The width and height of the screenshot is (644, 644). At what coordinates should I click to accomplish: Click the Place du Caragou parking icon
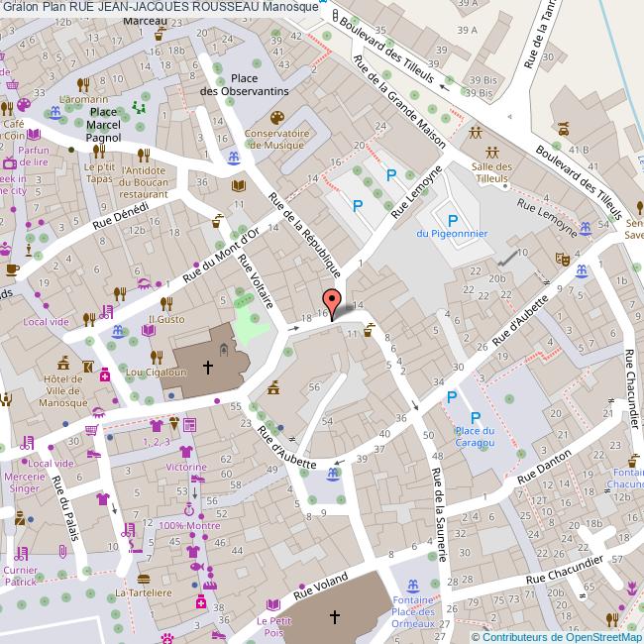click(x=475, y=416)
